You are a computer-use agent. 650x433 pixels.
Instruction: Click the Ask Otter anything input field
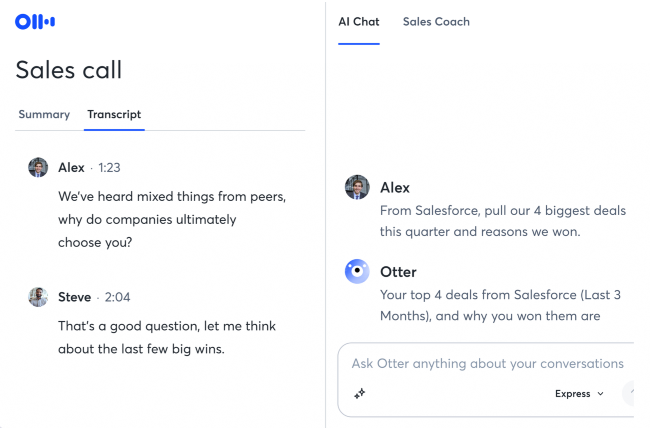[x=488, y=363]
